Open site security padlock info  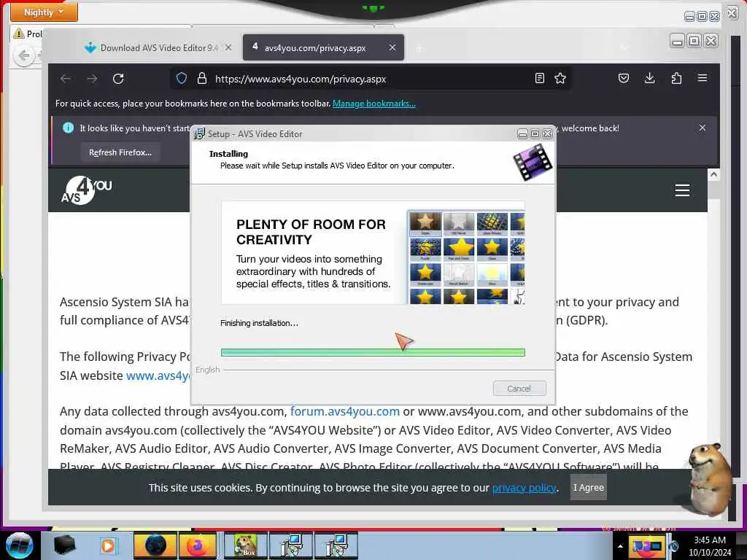[x=202, y=79]
